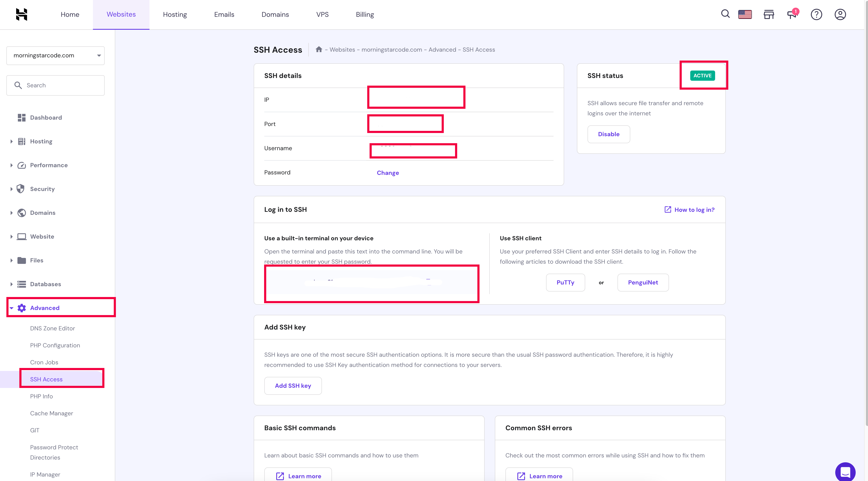Click Websites in the breadcrumb
868x481 pixels.
[342, 50]
